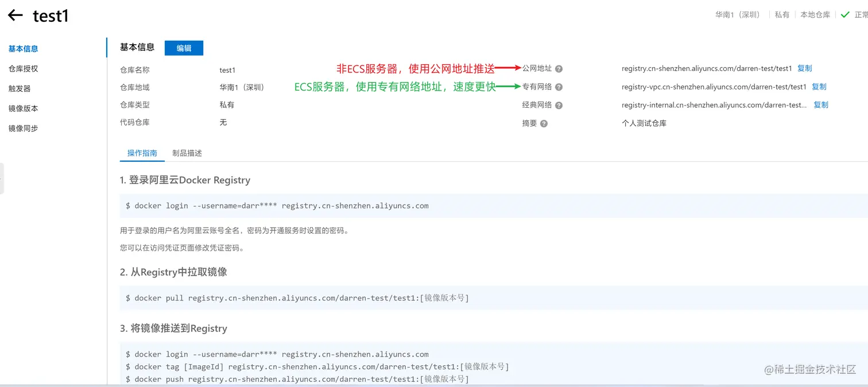
Task: Open 触发器 in the sidebar
Action: pos(20,89)
